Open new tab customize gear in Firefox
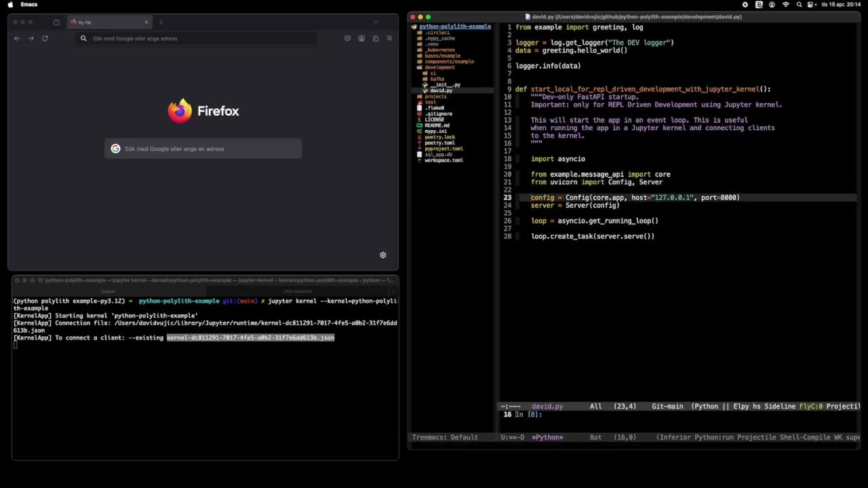 382,255
